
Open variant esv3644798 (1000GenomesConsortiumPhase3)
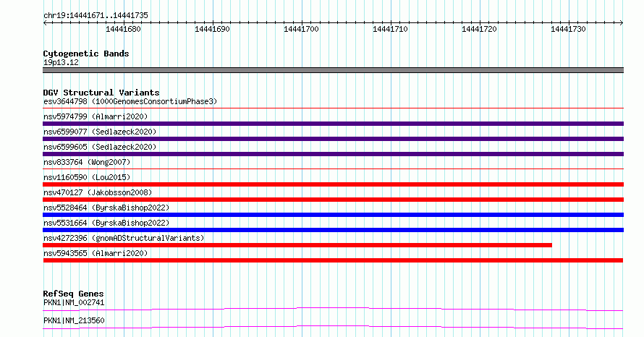(130, 101)
